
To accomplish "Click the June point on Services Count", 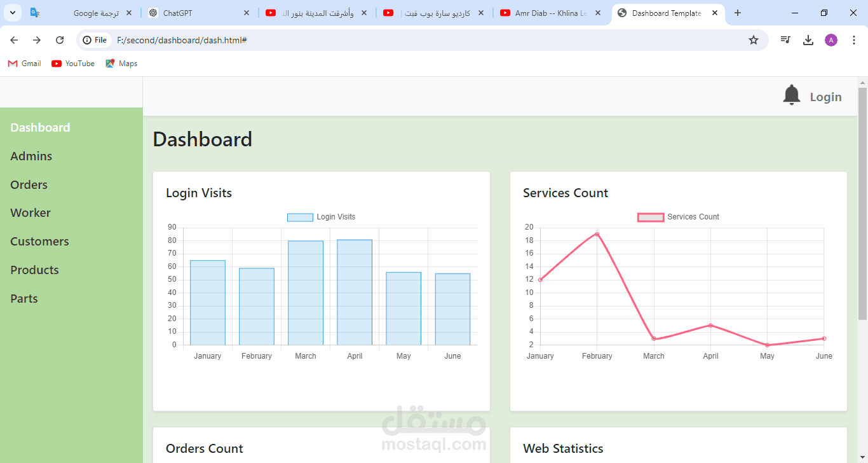I will 824,338.
